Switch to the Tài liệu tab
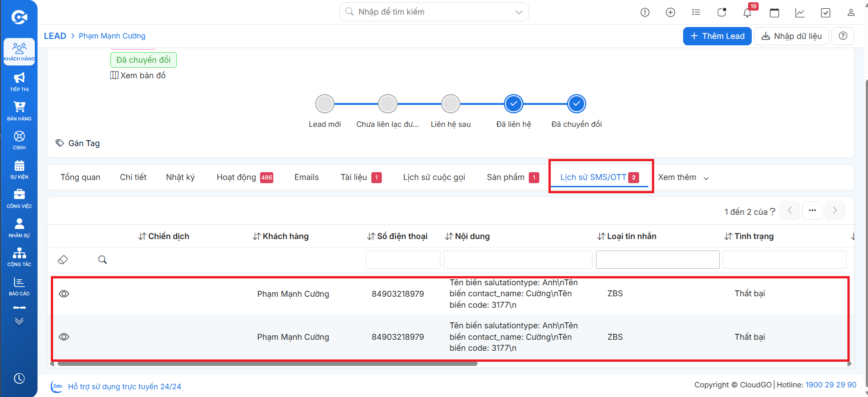868x397 pixels. pyautogui.click(x=361, y=177)
